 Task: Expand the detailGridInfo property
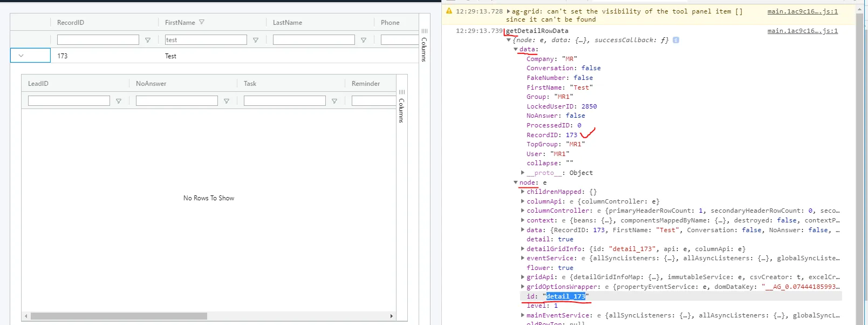click(x=523, y=249)
